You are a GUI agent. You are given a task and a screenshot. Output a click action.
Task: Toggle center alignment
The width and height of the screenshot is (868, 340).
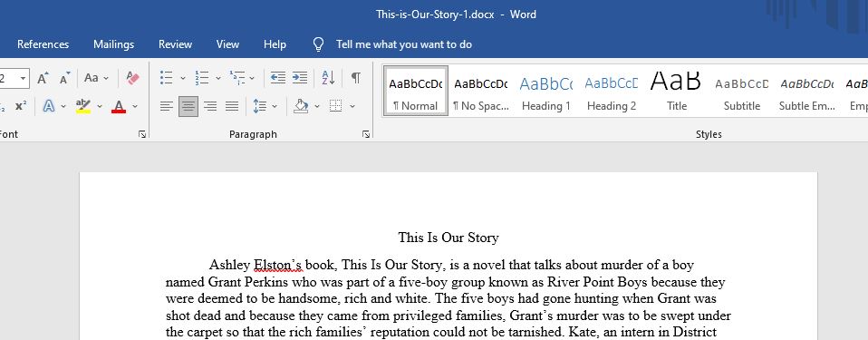coord(188,106)
